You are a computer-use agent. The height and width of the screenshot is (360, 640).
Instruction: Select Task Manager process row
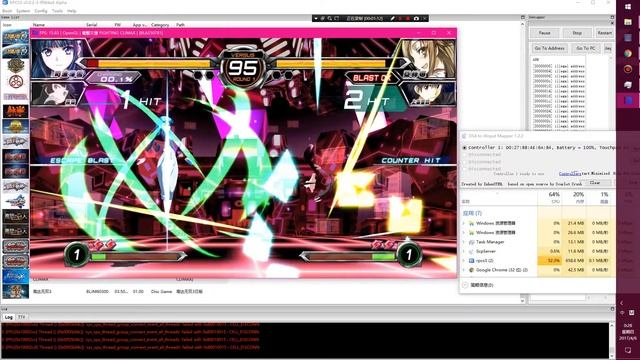coord(538,242)
